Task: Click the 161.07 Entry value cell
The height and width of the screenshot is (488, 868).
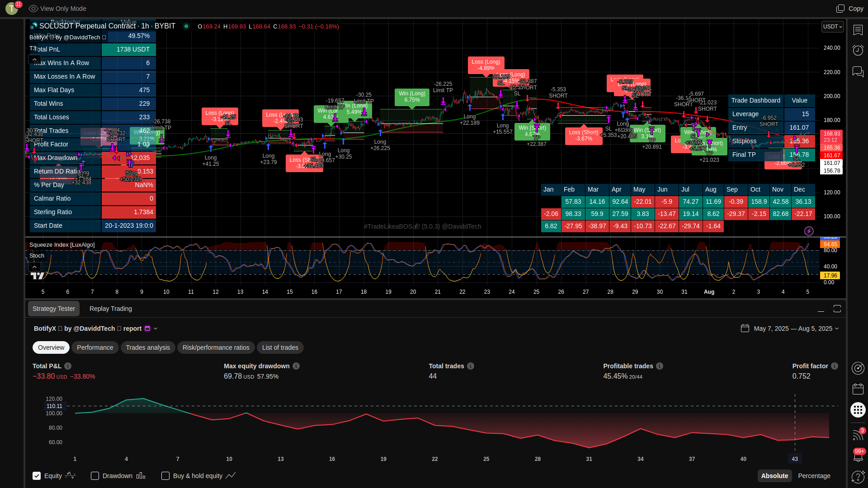Action: click(x=799, y=127)
